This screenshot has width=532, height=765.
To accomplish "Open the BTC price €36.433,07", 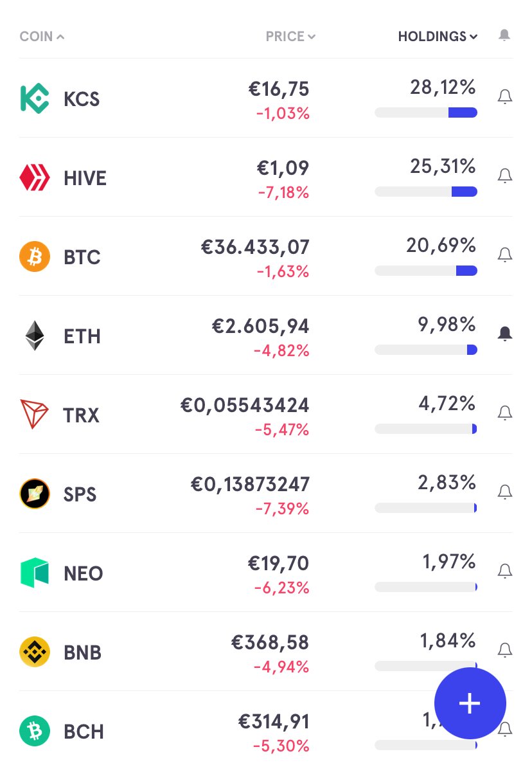I will coord(255,247).
